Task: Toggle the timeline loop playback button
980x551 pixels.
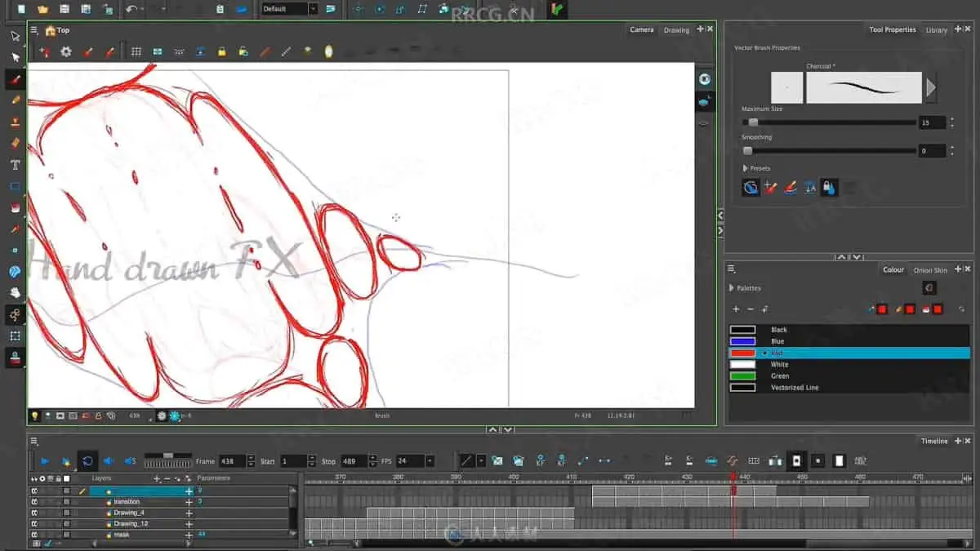Action: pos(87,461)
